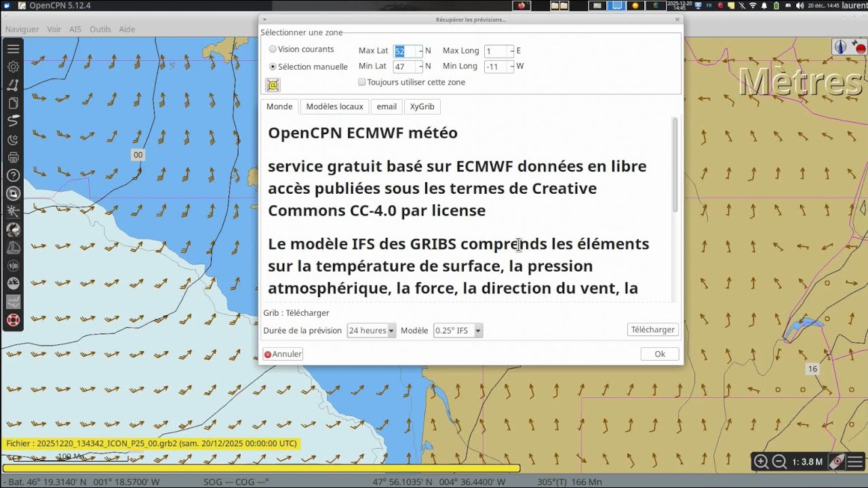Click the Min Lat value field
This screenshot has height=488, width=868.
pos(406,66)
